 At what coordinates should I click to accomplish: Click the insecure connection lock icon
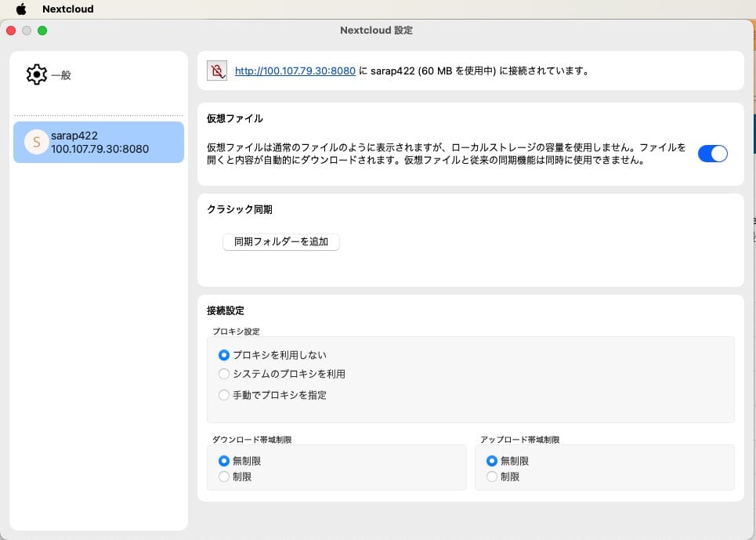(217, 71)
